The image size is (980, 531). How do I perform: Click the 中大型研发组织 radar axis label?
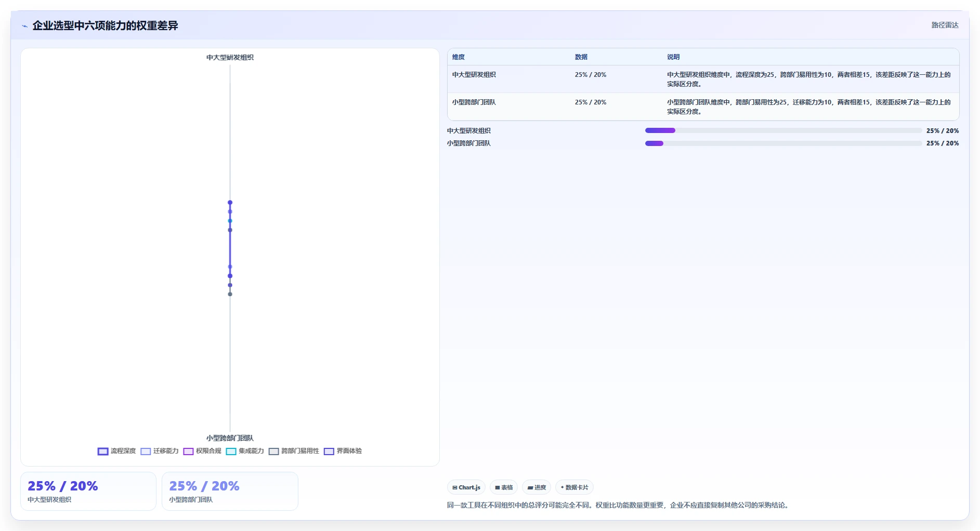230,58
